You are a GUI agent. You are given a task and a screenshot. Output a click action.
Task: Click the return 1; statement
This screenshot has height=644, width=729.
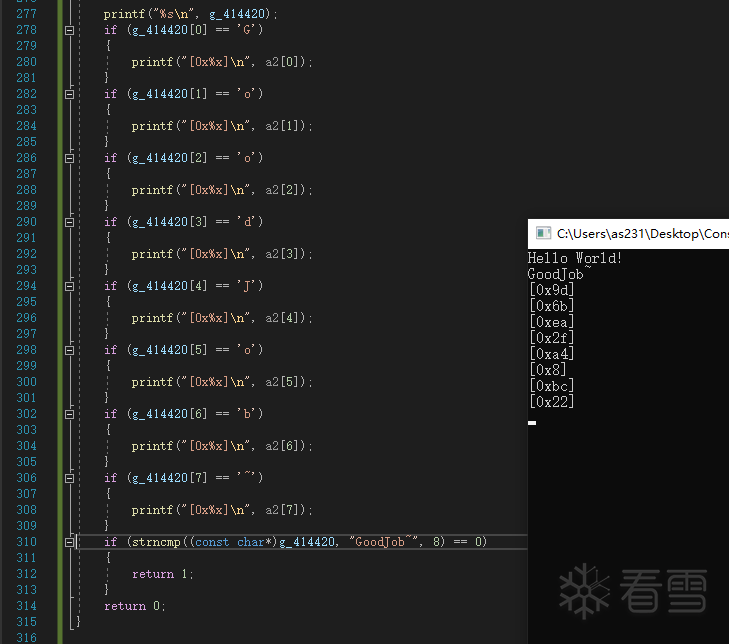coord(162,574)
